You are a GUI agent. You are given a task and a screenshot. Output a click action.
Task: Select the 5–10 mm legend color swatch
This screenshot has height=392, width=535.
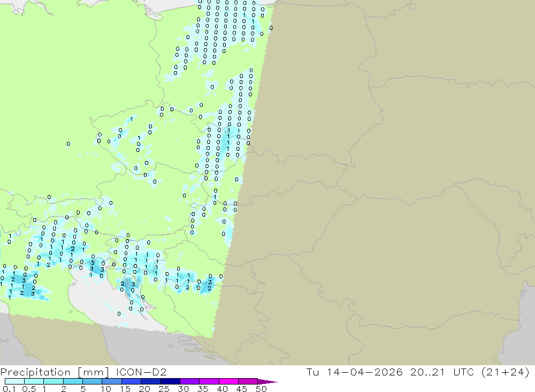[92, 381]
